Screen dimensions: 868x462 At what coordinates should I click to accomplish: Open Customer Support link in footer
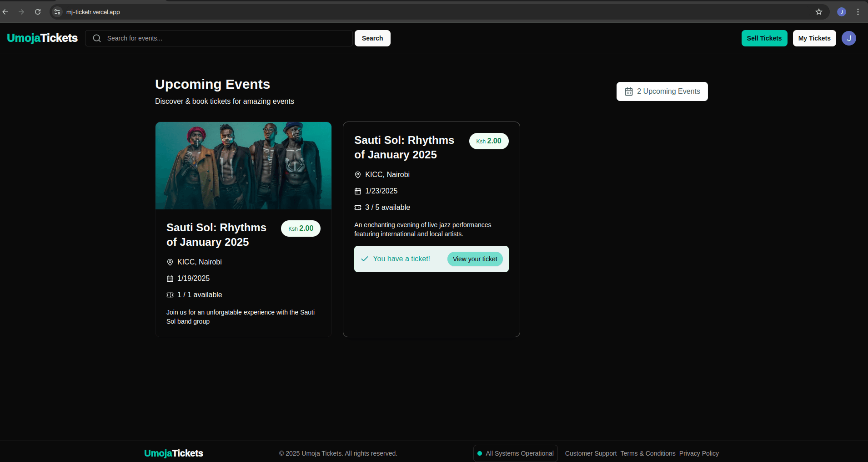(x=591, y=453)
